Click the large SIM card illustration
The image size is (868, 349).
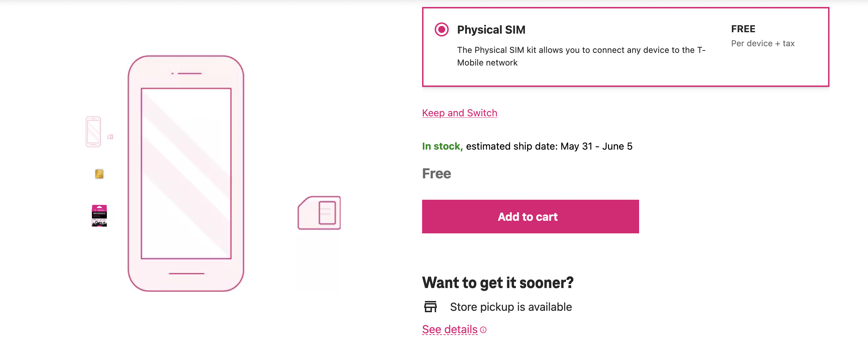coord(318,212)
